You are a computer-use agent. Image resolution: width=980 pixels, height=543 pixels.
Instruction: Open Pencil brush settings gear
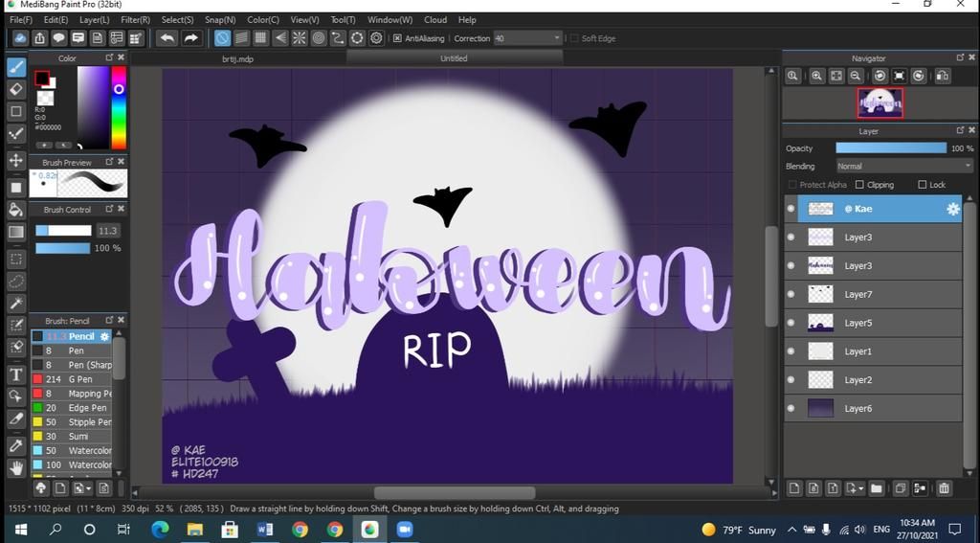(104, 336)
